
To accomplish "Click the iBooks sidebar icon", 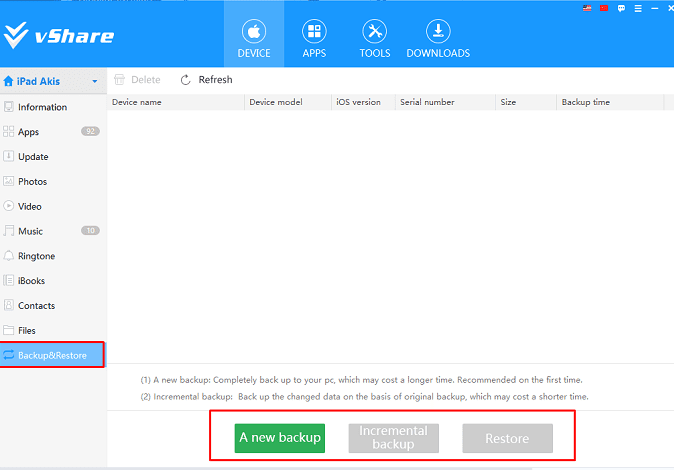I will pyautogui.click(x=8, y=281).
